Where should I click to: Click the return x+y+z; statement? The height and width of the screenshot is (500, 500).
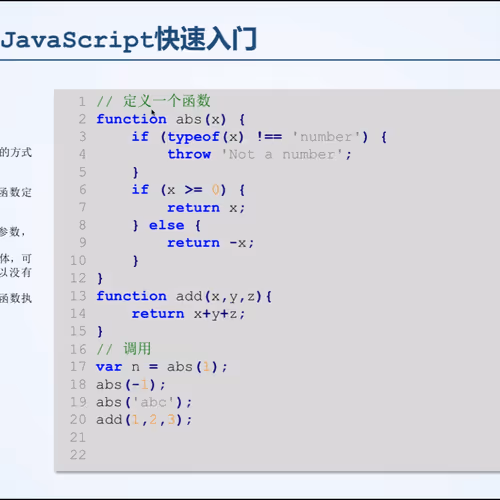188,314
